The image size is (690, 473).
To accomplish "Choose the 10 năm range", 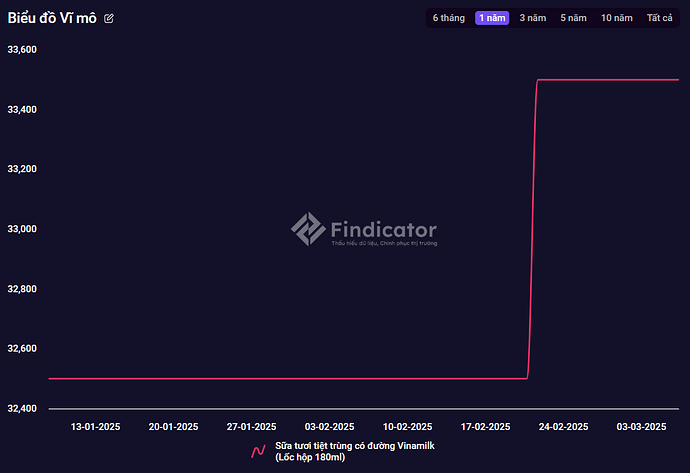I will (617, 18).
